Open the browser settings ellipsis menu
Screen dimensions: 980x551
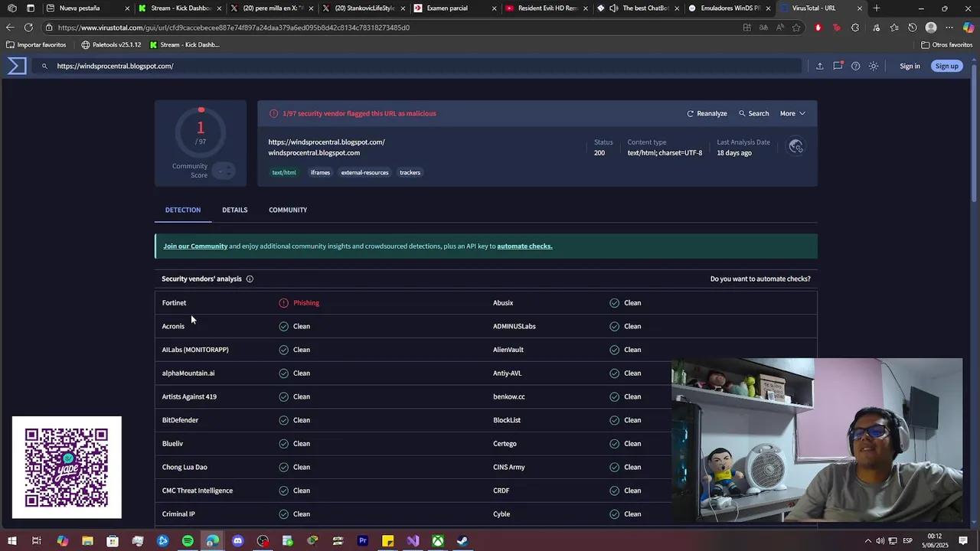pos(949,28)
